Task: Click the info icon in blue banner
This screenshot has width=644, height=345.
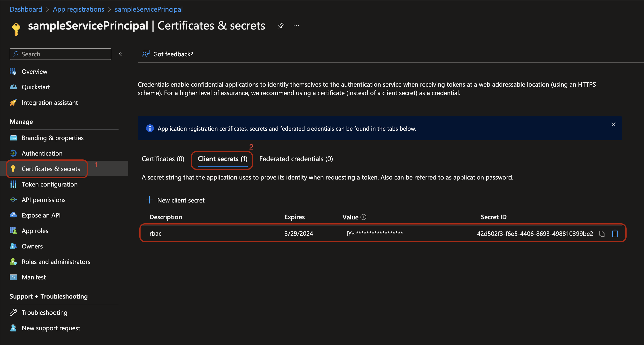Action: tap(150, 128)
